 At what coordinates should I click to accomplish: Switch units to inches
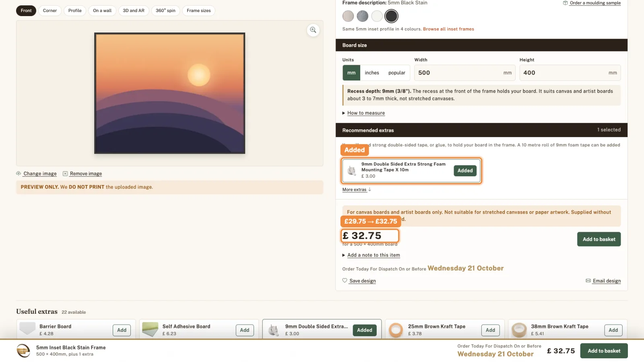click(x=372, y=73)
